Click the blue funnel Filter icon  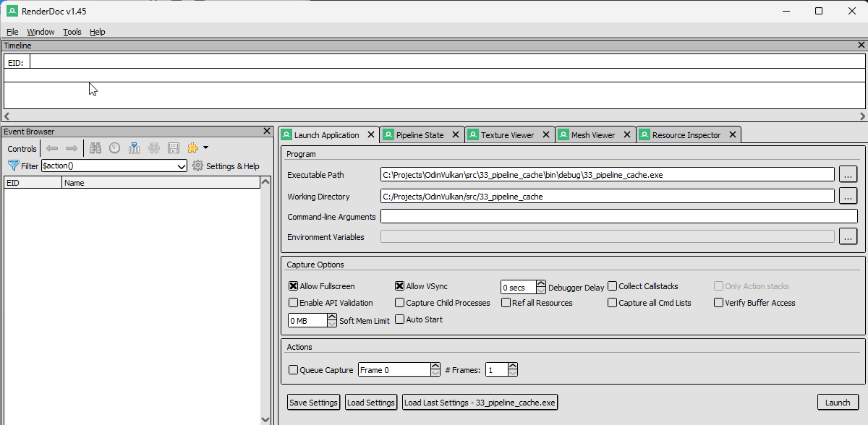coord(13,166)
